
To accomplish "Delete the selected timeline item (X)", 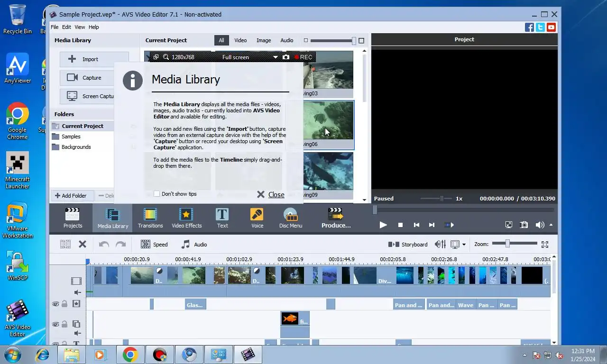I will coord(83,245).
